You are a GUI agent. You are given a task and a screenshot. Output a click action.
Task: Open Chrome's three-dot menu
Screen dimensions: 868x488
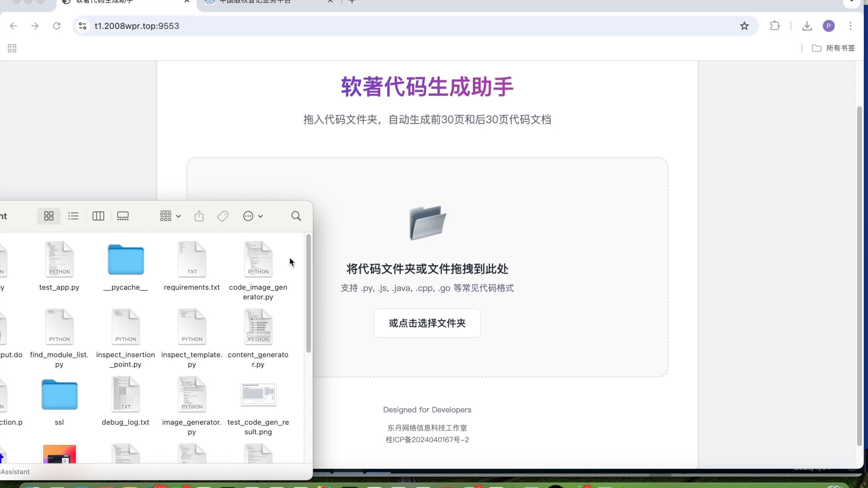pos(851,26)
